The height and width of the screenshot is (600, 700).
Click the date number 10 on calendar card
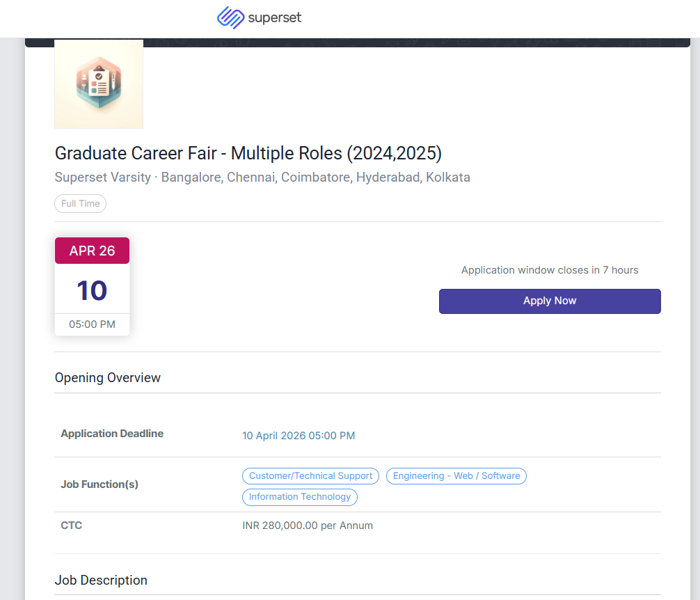point(92,290)
